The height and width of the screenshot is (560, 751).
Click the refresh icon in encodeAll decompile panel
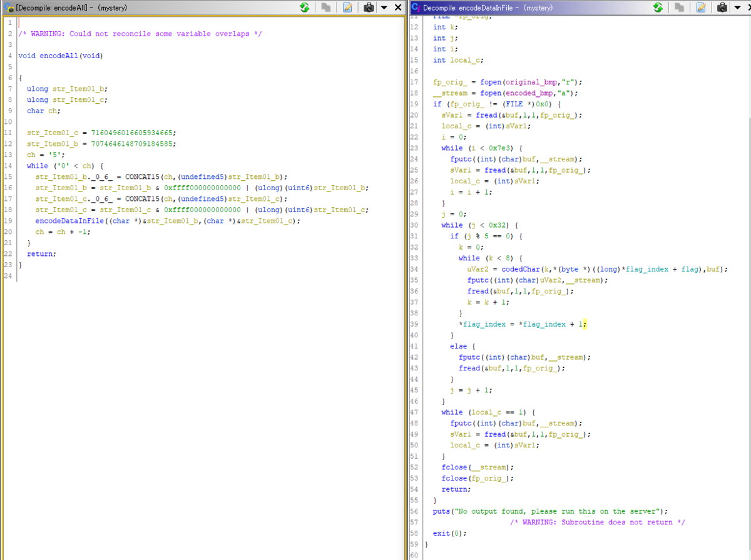click(x=304, y=8)
